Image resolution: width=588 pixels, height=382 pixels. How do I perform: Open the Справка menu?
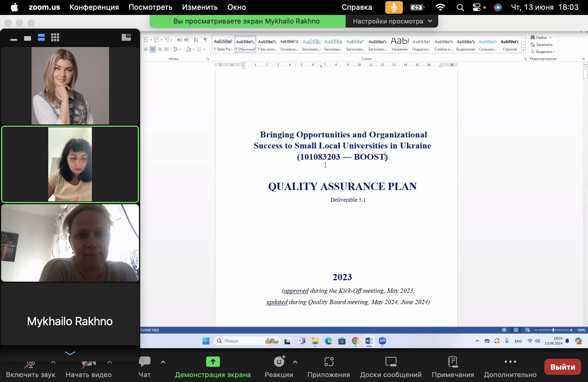tap(357, 7)
